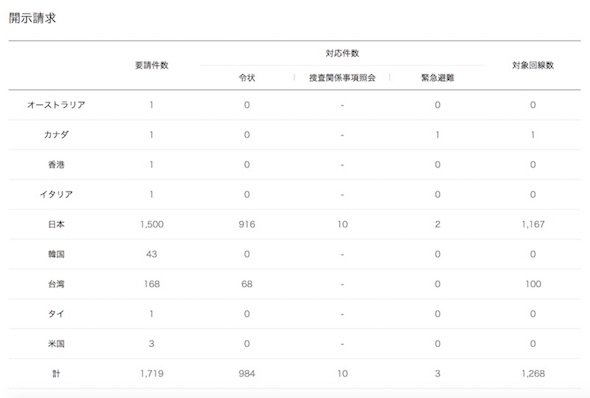590x398 pixels.
Task: Click the 開示請求 heading
Action: click(32, 18)
